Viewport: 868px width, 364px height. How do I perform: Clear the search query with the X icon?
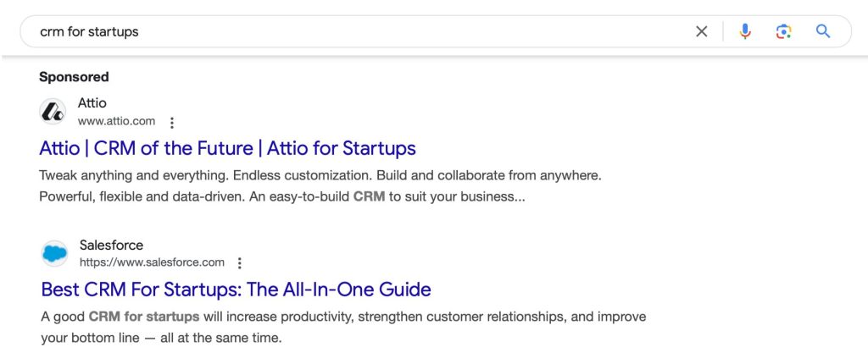701,31
